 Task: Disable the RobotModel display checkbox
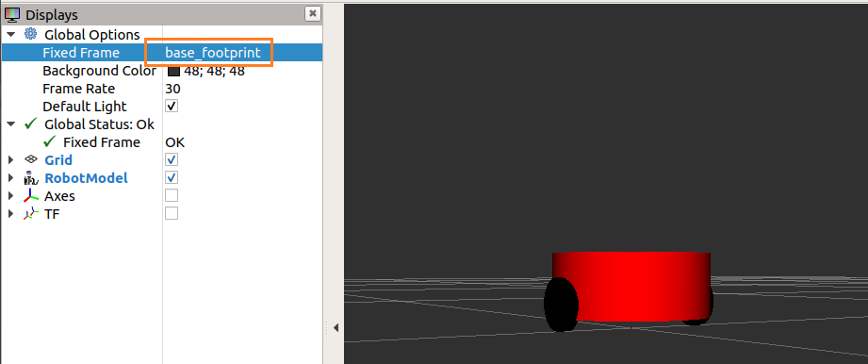click(x=172, y=177)
